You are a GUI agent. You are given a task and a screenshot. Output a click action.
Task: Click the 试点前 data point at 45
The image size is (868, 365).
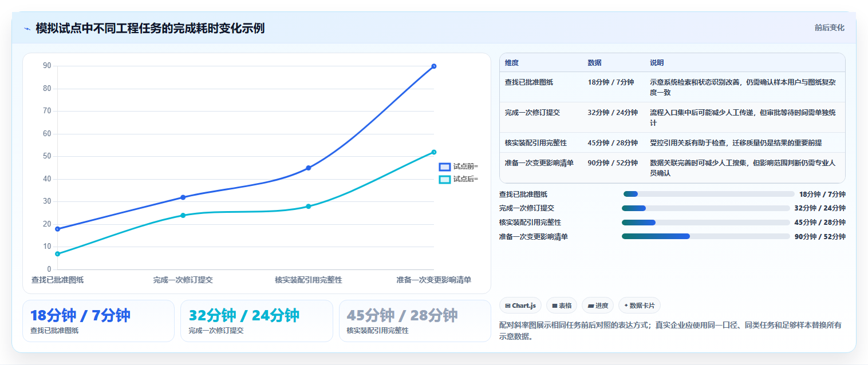tap(309, 168)
